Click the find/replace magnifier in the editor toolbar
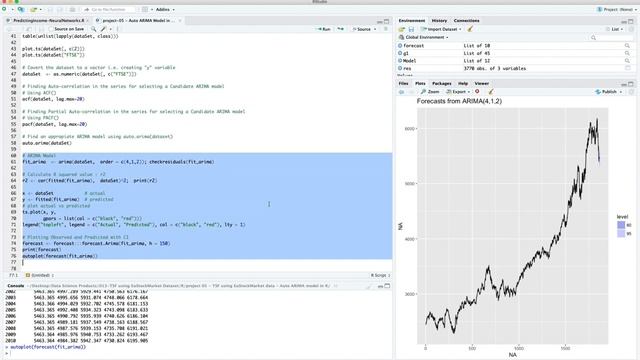The width and height of the screenshot is (640, 360). pos(93,29)
